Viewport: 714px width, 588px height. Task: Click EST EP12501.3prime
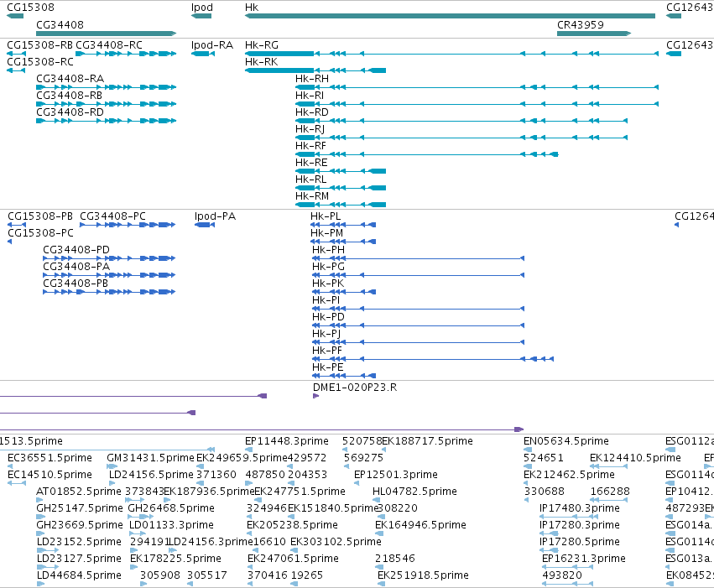(x=357, y=483)
